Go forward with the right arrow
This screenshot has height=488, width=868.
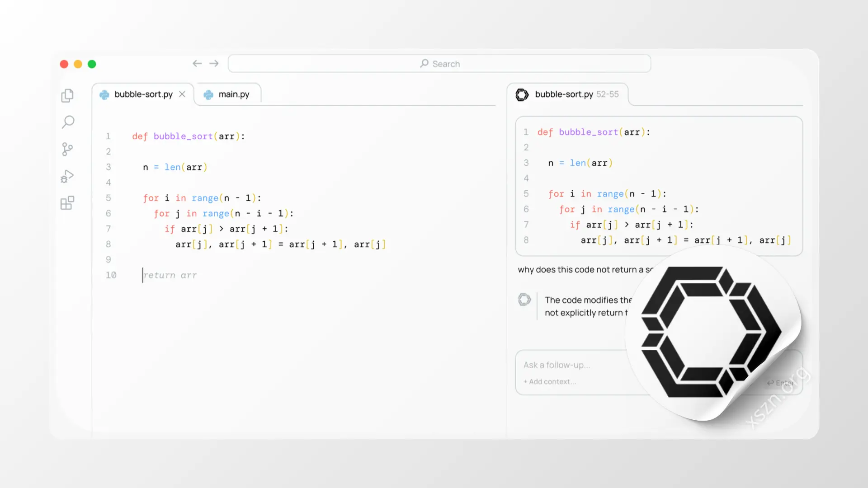[214, 64]
